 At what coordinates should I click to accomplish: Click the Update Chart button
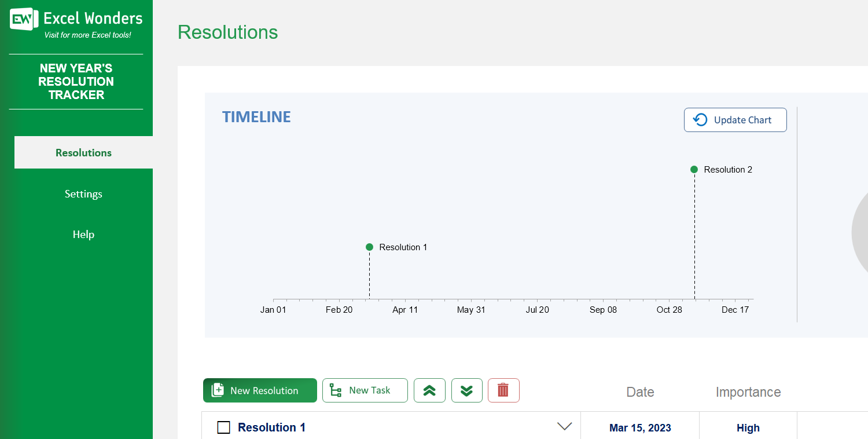coord(735,119)
